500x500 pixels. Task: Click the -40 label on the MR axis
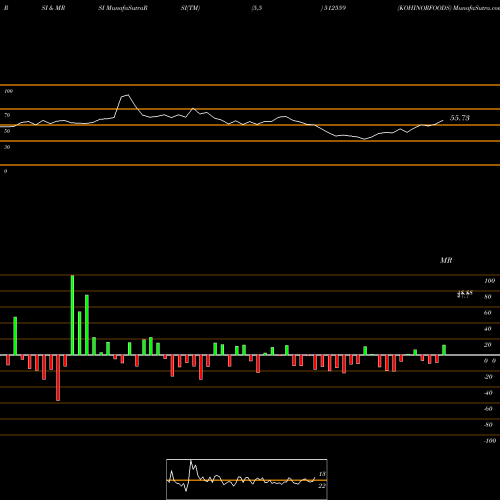(x=488, y=393)
